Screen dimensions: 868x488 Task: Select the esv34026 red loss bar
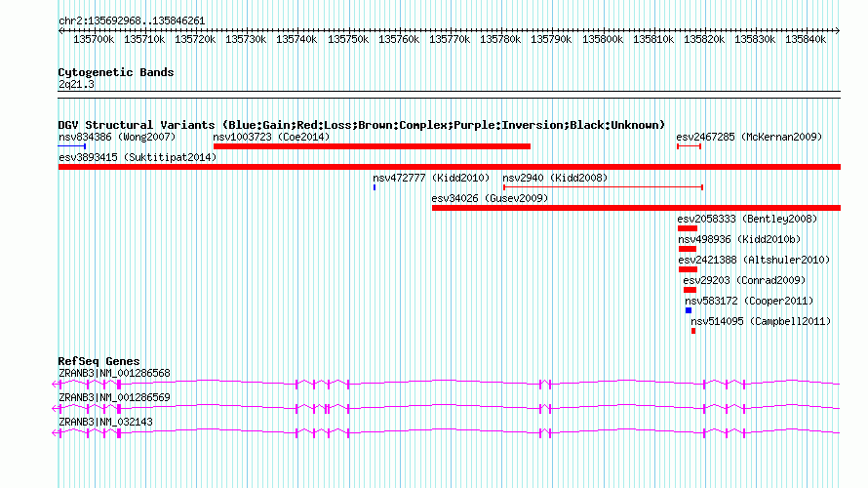pyautogui.click(x=636, y=208)
